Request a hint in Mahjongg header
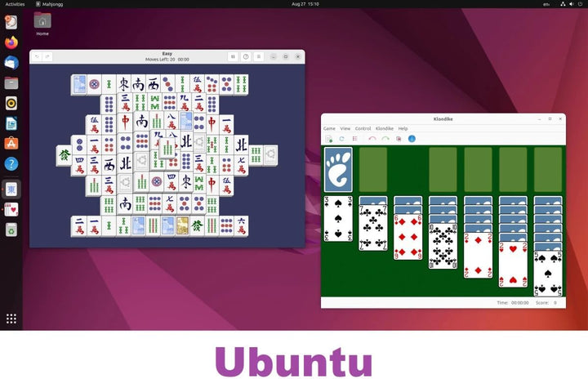 [x=246, y=56]
